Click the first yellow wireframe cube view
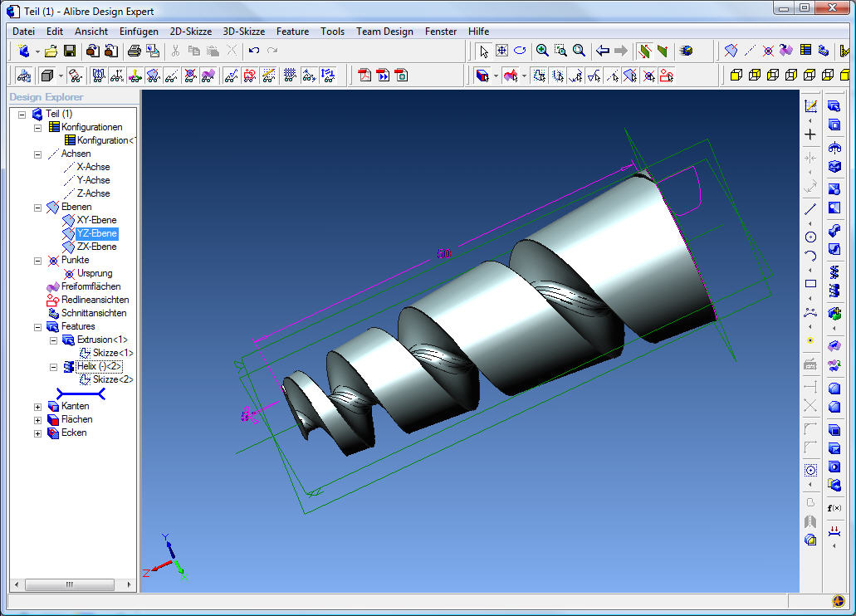This screenshot has height=616, width=856. tap(736, 76)
